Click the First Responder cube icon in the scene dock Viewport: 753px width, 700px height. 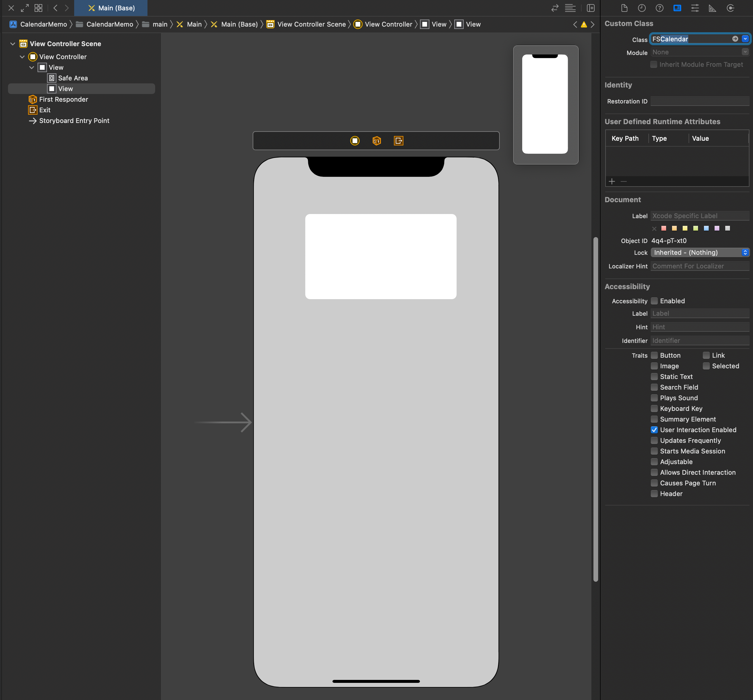pyautogui.click(x=377, y=141)
